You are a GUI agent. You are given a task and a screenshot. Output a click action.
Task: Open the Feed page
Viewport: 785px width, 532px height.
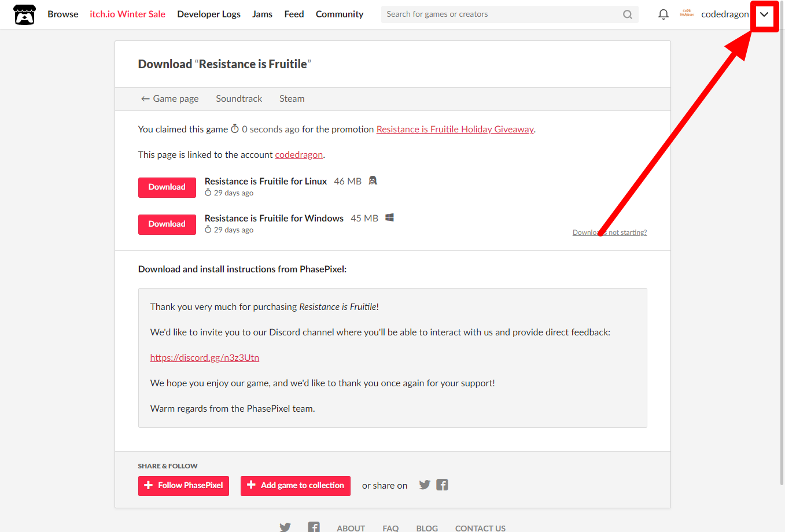coord(294,14)
